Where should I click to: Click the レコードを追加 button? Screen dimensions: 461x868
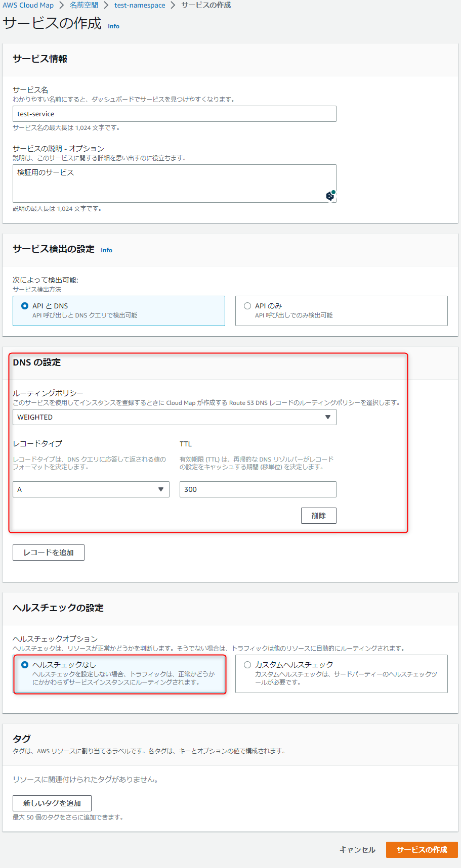click(49, 553)
